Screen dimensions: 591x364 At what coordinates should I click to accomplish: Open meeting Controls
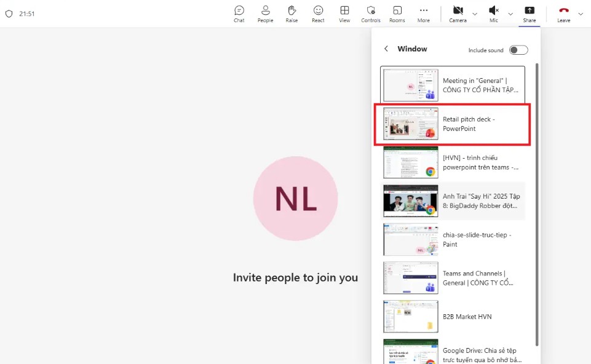tap(371, 14)
